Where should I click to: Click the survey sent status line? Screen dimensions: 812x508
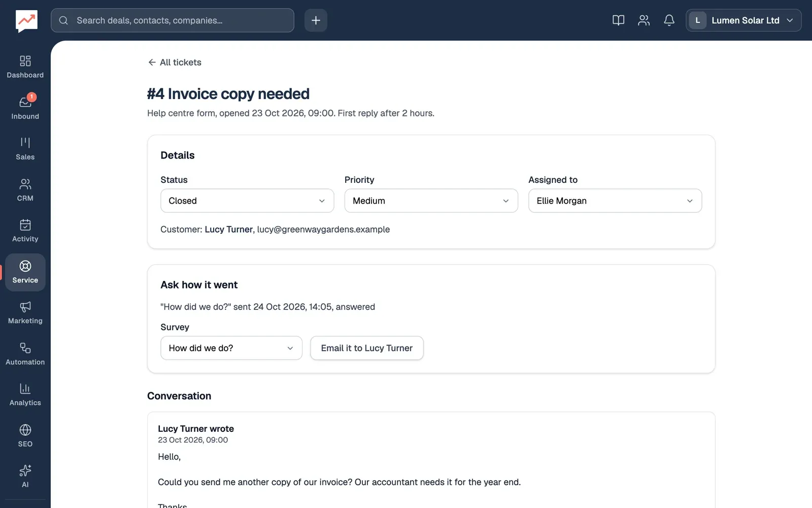tap(267, 307)
